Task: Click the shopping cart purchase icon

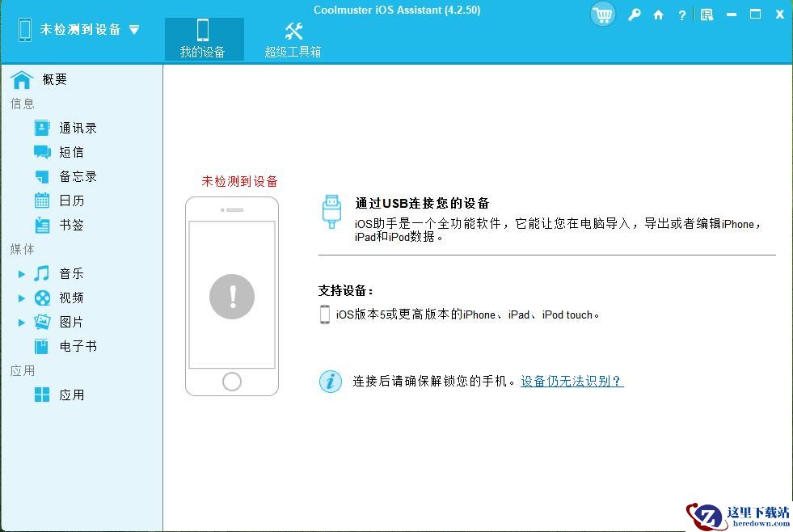Action: (602, 15)
